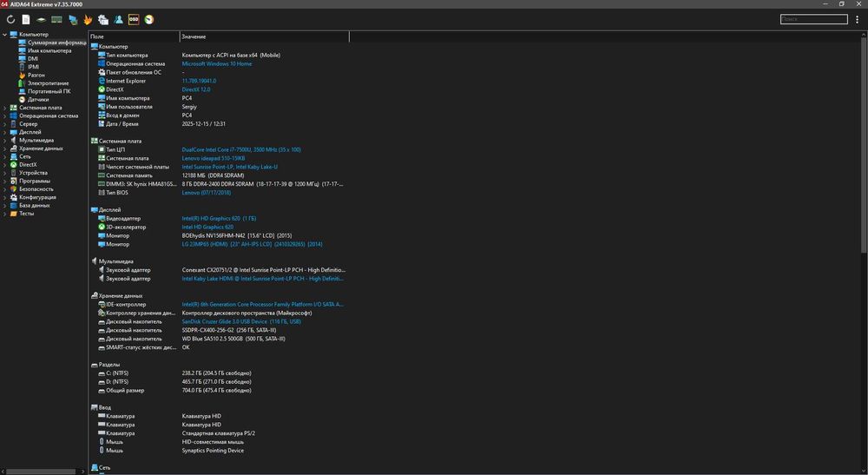868x475 pixels.
Task: Select the C: (NTFS) partition row
Action: click(218, 373)
